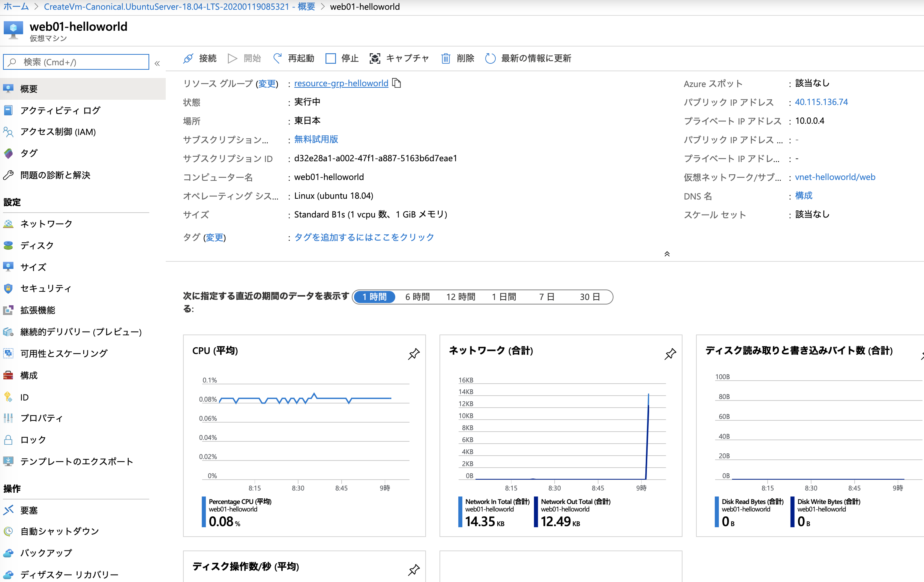Pin the ネットワーク (合計) chart
The image size is (924, 582).
coord(670,354)
